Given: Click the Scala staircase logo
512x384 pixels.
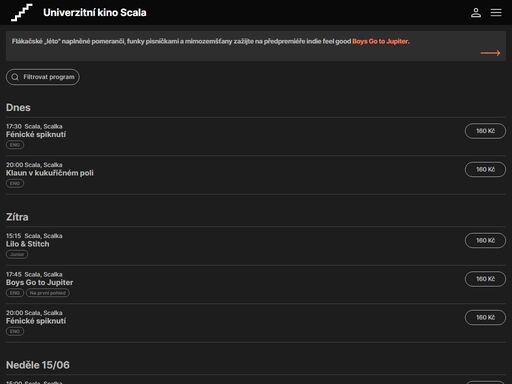Looking at the screenshot, I should click(22, 13).
